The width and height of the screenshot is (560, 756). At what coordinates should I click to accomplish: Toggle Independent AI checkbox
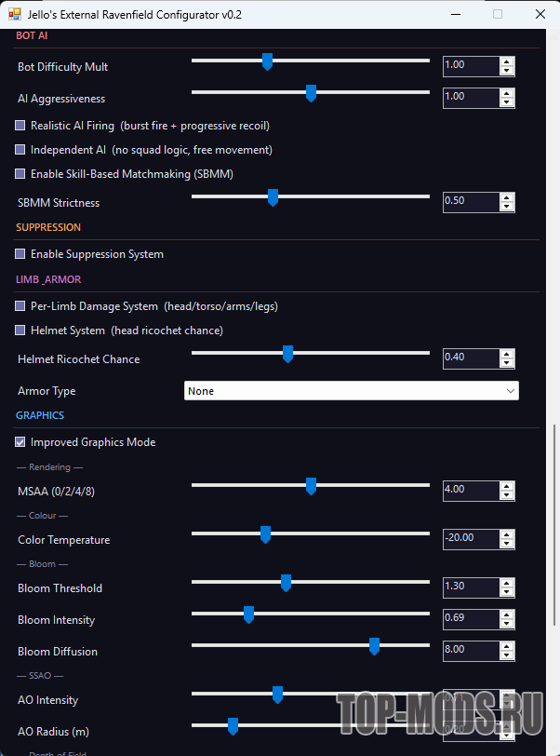click(20, 150)
